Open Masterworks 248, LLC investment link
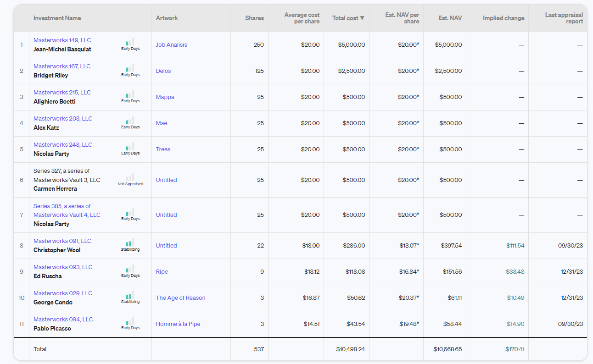Screen dimensions: 593x364 click(x=63, y=144)
